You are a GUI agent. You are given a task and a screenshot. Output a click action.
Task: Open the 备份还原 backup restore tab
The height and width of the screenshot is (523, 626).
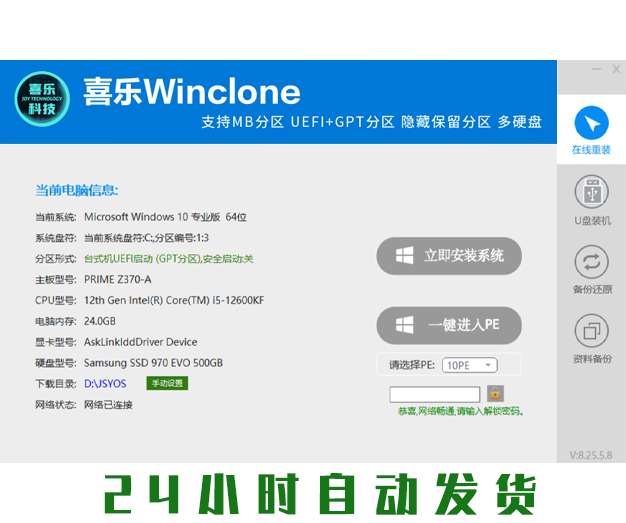click(591, 269)
